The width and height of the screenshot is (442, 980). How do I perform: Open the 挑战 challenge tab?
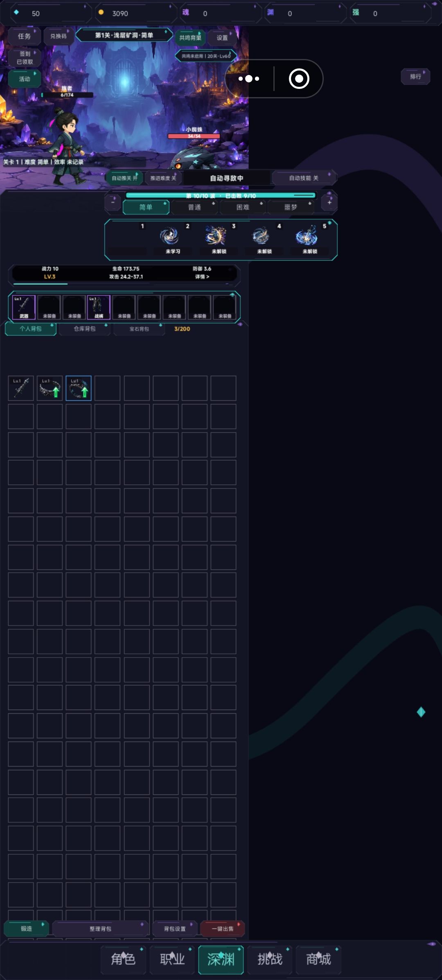[x=270, y=959]
